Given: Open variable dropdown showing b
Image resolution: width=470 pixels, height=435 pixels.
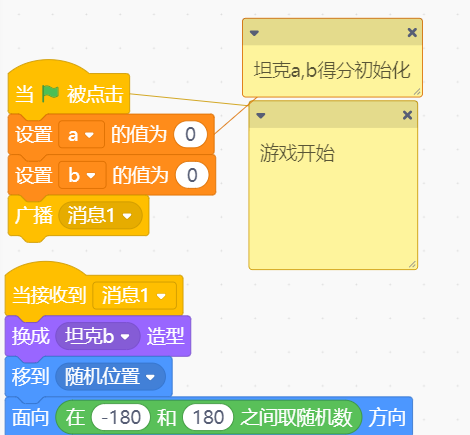Looking at the screenshot, I should point(82,175).
